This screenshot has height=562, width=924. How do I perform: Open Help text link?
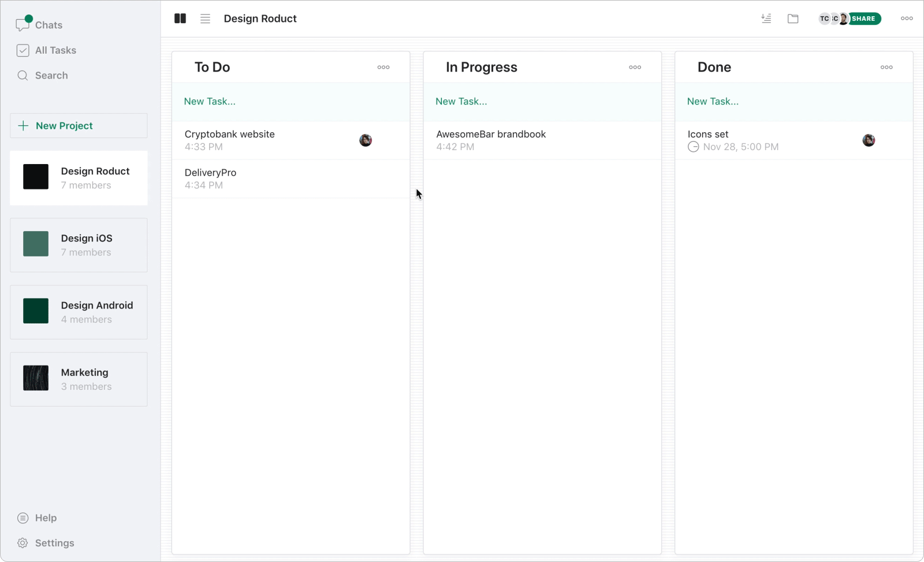[46, 518]
